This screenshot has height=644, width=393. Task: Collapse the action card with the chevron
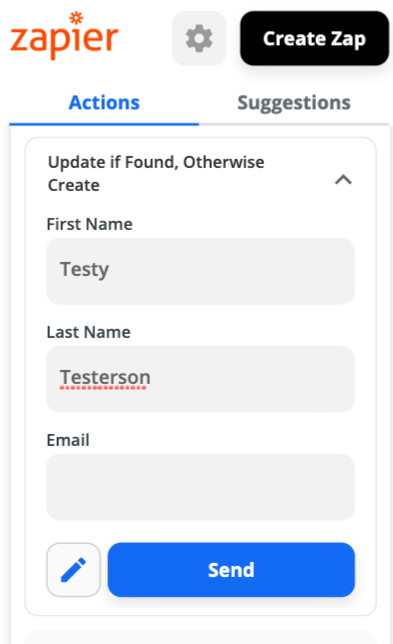coord(343,179)
